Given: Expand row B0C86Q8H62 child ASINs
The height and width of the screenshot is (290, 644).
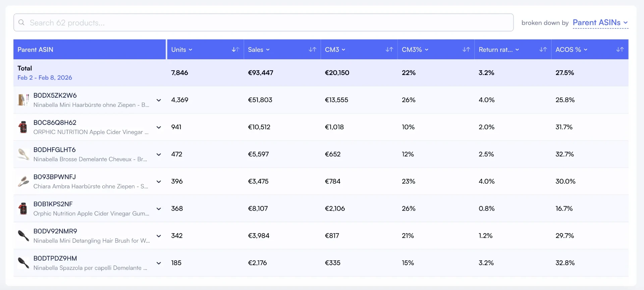Looking at the screenshot, I should point(159,127).
